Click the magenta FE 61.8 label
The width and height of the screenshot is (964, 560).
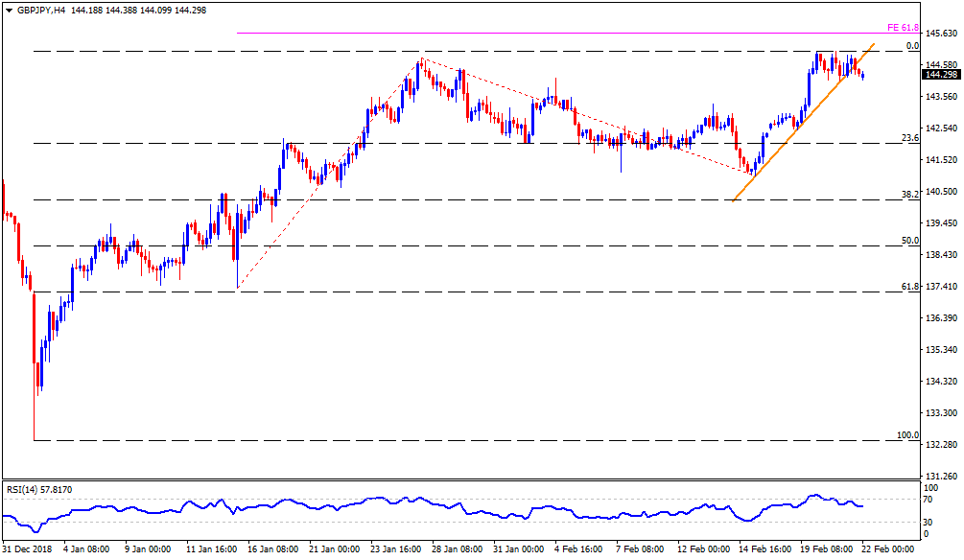coord(905,28)
